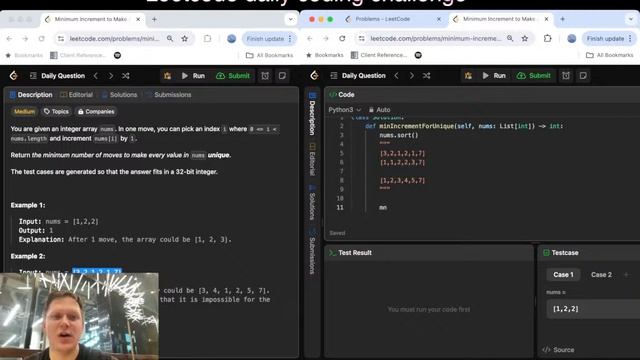
Task: Expand Companies tag
Action: (x=96, y=111)
